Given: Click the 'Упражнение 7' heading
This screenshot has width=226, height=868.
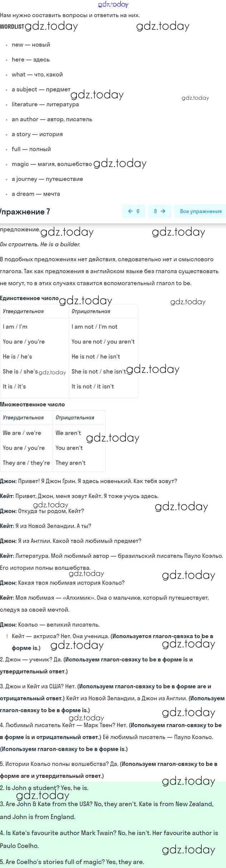Looking at the screenshot, I should coord(25,212).
